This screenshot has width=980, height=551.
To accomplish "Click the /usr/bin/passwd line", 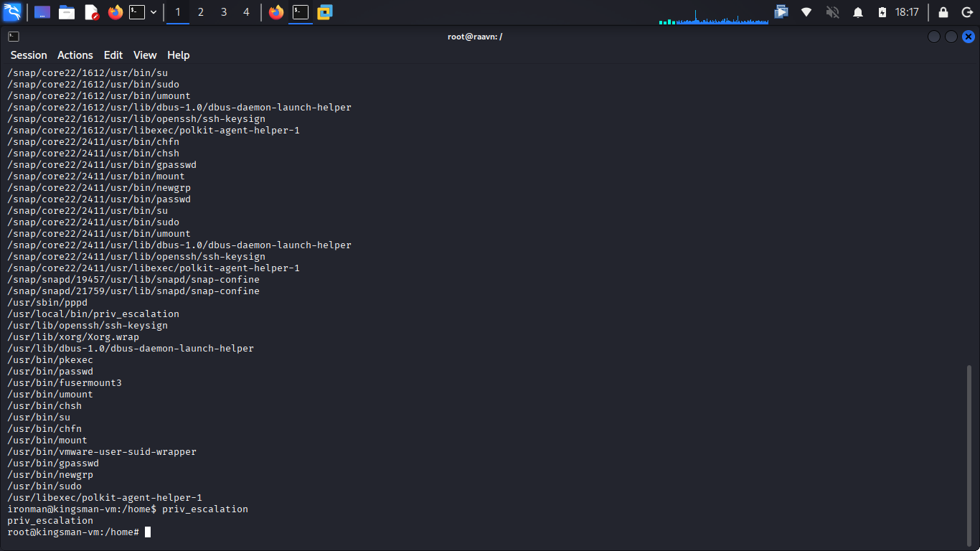I will click(x=50, y=372).
